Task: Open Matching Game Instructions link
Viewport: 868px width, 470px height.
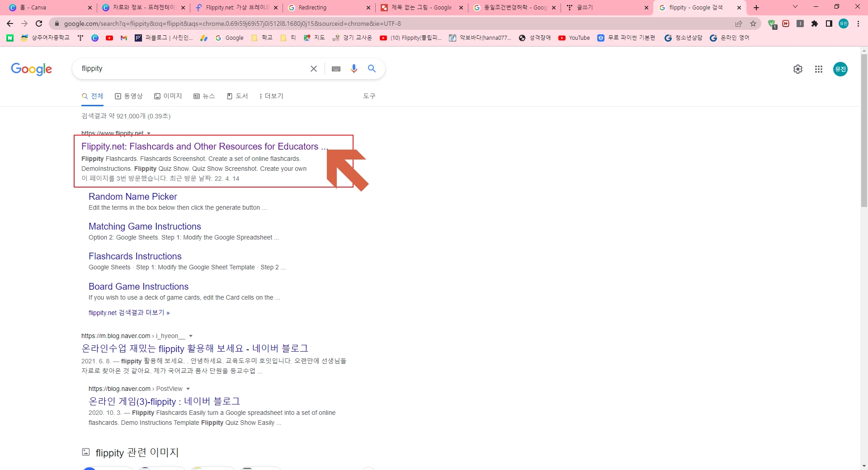Action: pyautogui.click(x=145, y=226)
